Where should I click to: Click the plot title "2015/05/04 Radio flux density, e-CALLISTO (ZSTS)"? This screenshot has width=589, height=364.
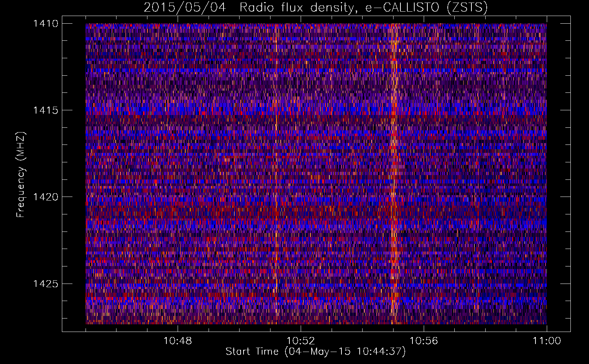[316, 7]
